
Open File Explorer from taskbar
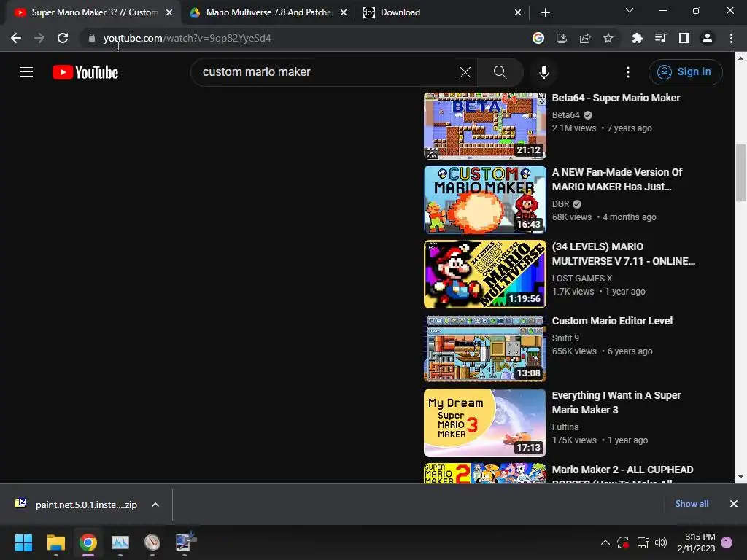(x=55, y=542)
